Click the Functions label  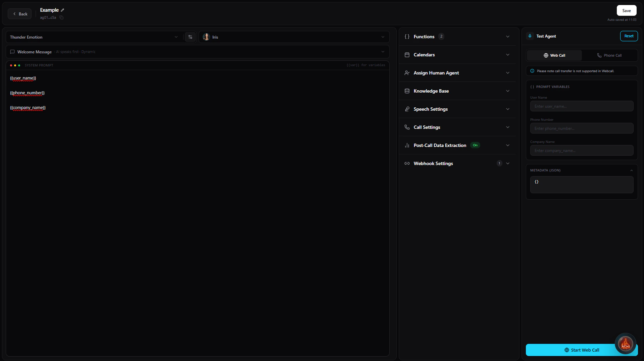(x=424, y=37)
